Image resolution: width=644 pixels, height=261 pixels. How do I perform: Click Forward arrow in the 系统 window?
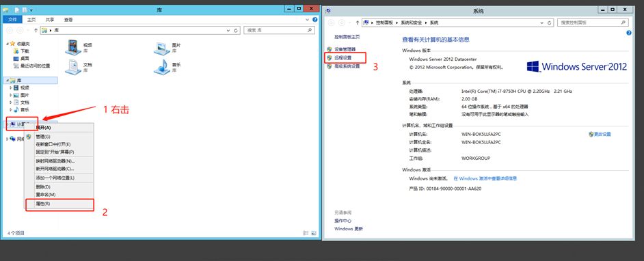click(x=342, y=23)
